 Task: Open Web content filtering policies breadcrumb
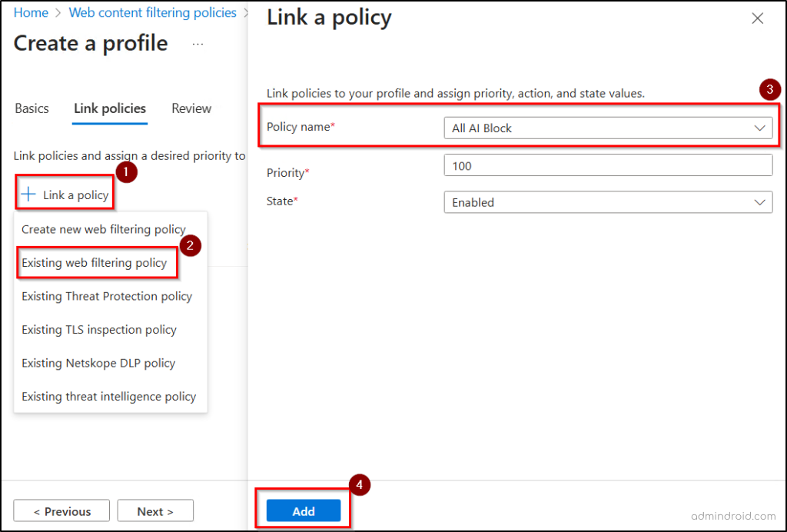153,13
